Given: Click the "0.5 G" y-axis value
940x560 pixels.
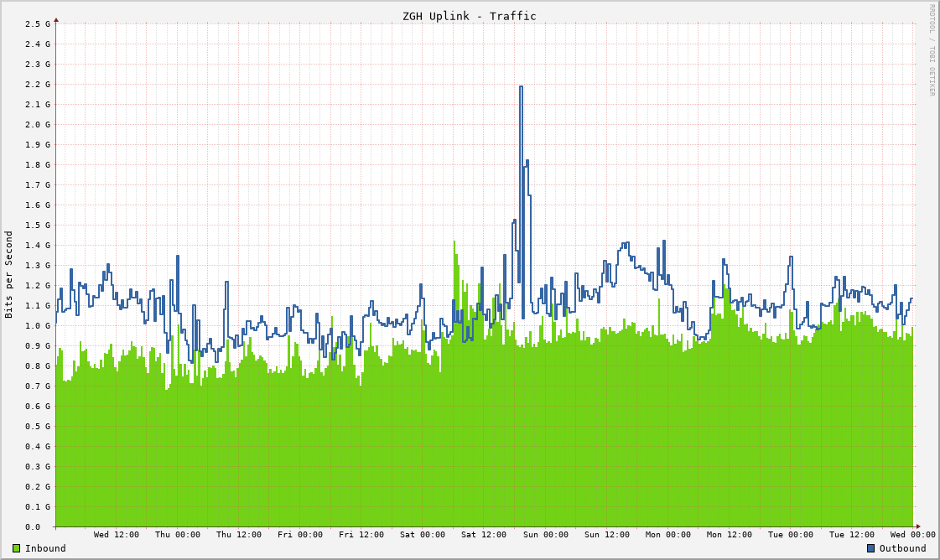Looking at the screenshot, I should pyautogui.click(x=38, y=427).
